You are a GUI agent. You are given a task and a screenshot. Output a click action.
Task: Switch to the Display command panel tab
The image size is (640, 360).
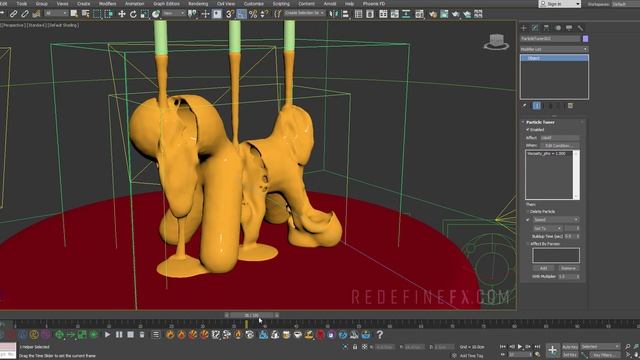pos(569,28)
